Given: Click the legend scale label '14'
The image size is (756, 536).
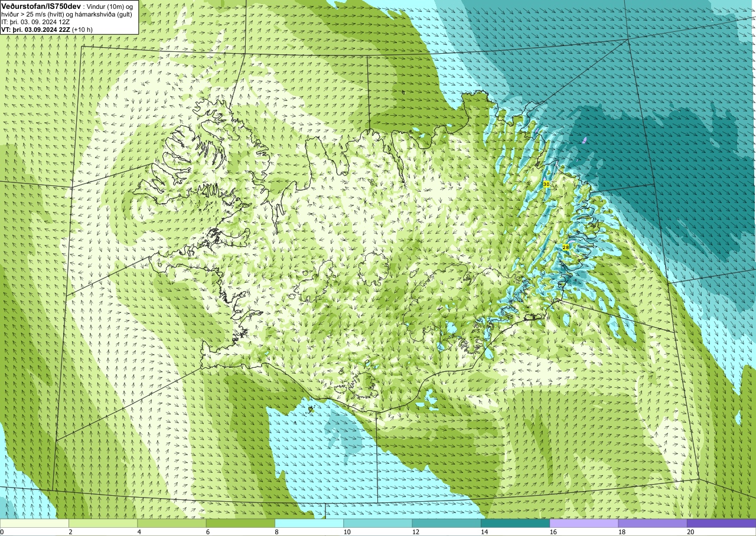Looking at the screenshot, I should (x=485, y=532).
